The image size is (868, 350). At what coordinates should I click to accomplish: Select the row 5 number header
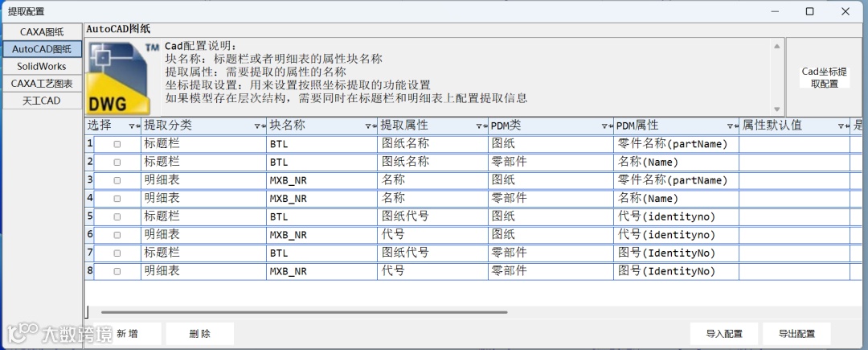(89, 216)
